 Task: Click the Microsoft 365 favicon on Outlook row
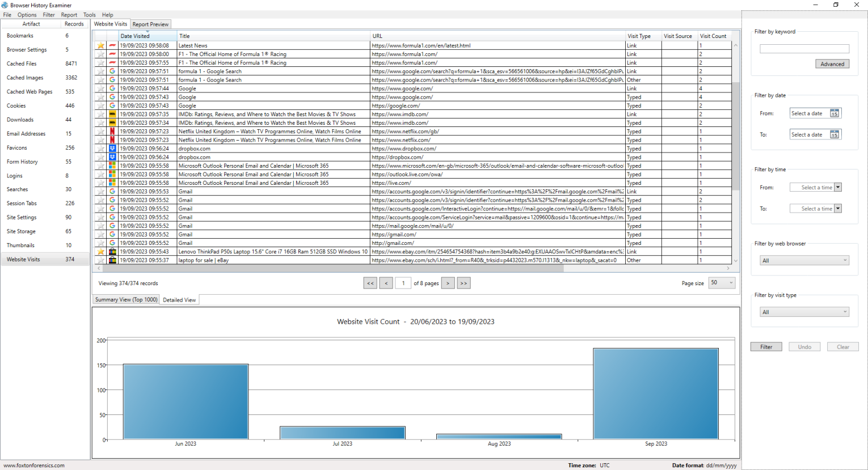click(x=112, y=166)
